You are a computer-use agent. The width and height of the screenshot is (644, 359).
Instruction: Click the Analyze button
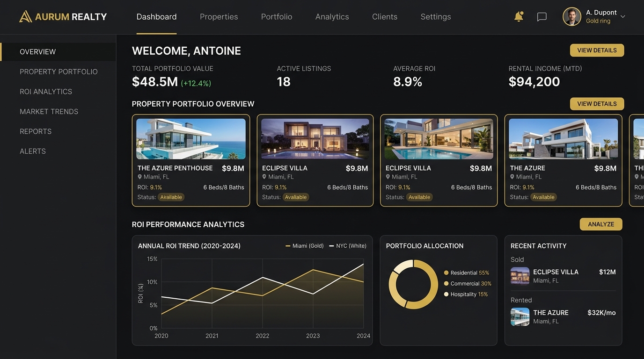[601, 224]
